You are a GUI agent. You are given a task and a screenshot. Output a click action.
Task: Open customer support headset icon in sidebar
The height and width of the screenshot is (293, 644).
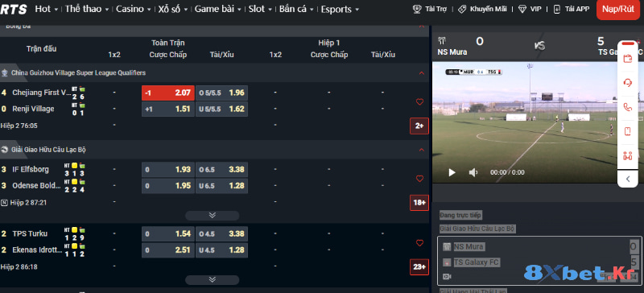[x=628, y=83]
